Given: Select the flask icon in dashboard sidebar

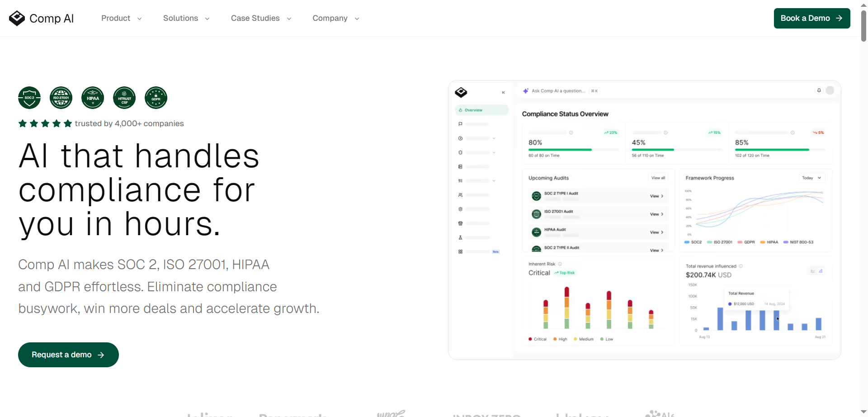Looking at the screenshot, I should click(x=460, y=237).
